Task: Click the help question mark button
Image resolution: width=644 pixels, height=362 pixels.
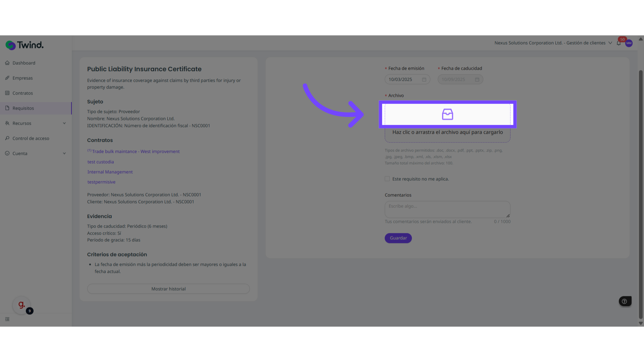Action: point(625,301)
